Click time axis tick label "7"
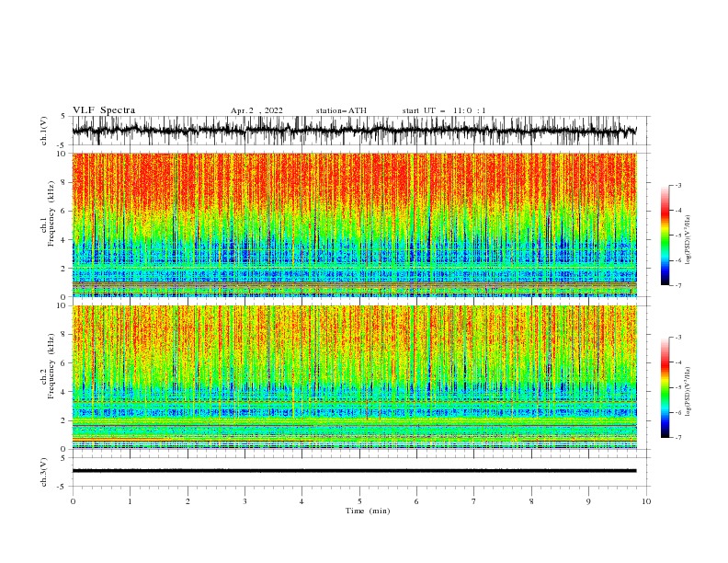 coord(474,501)
